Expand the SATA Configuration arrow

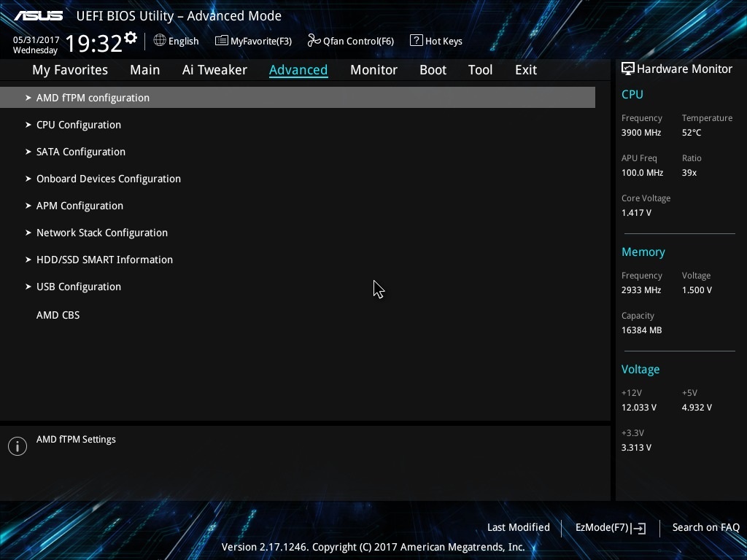(28, 152)
